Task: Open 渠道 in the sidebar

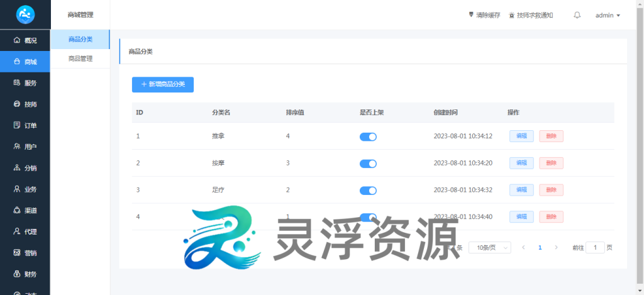Action: [x=25, y=210]
